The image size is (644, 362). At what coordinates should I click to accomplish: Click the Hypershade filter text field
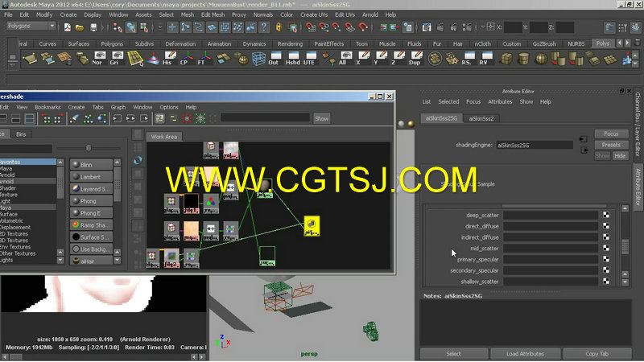pos(265,118)
